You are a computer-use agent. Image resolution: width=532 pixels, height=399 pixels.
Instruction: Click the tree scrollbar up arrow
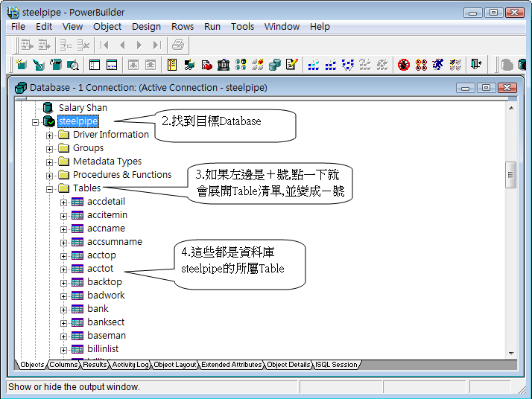511,108
